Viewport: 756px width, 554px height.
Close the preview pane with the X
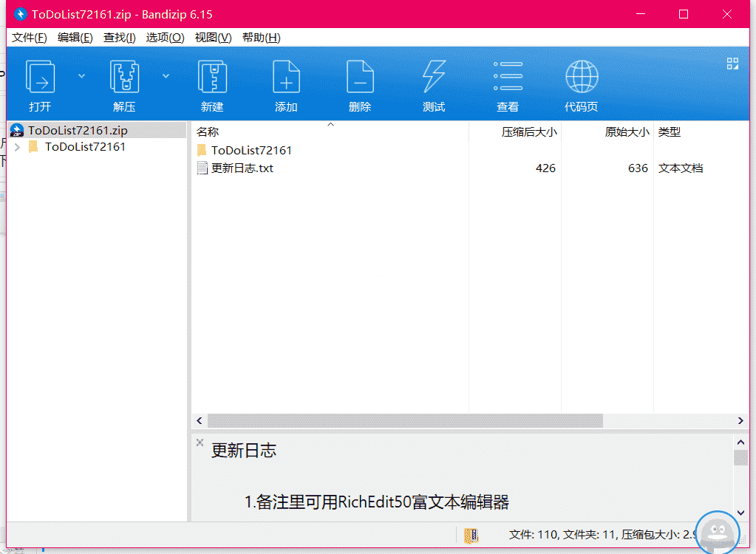(x=200, y=442)
